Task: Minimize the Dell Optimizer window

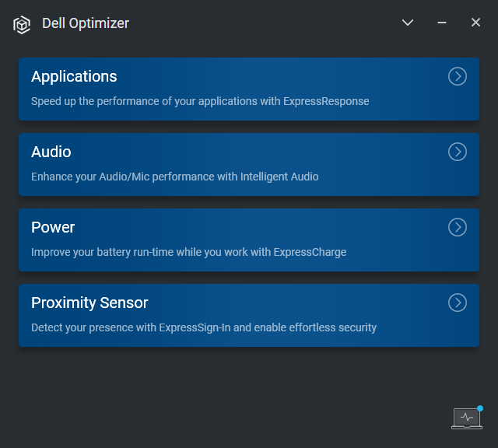Action: [x=442, y=23]
